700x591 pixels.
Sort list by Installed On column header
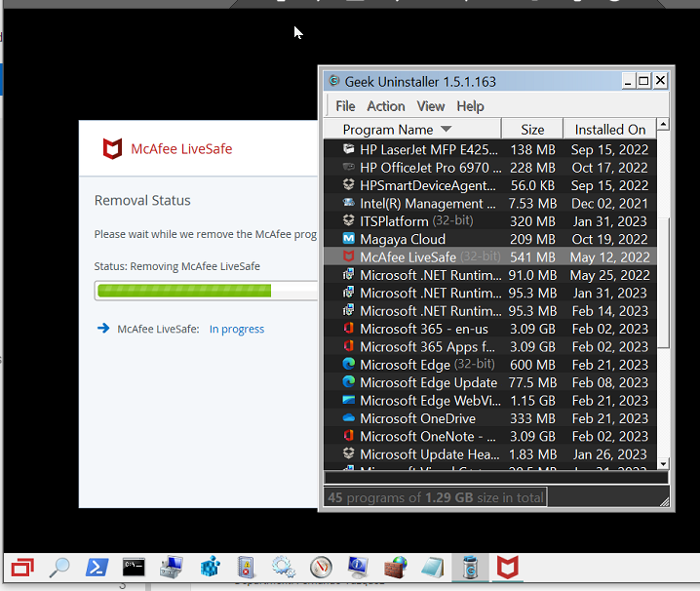tap(610, 129)
